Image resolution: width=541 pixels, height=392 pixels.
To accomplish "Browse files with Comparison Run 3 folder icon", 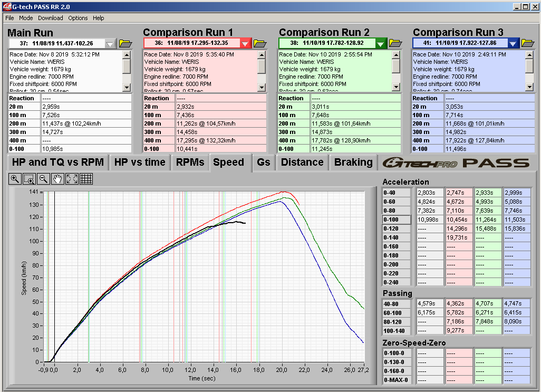I will [528, 43].
